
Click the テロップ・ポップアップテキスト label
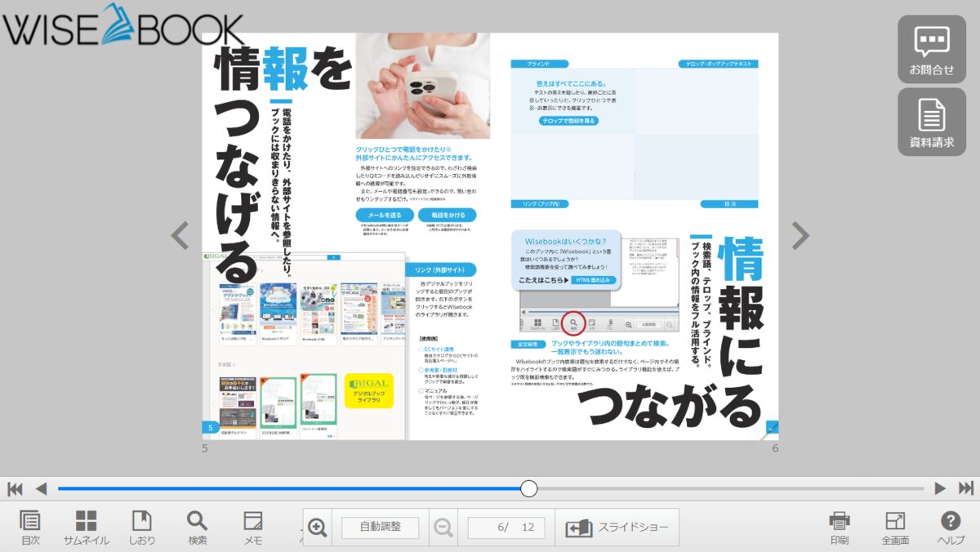[x=719, y=63]
